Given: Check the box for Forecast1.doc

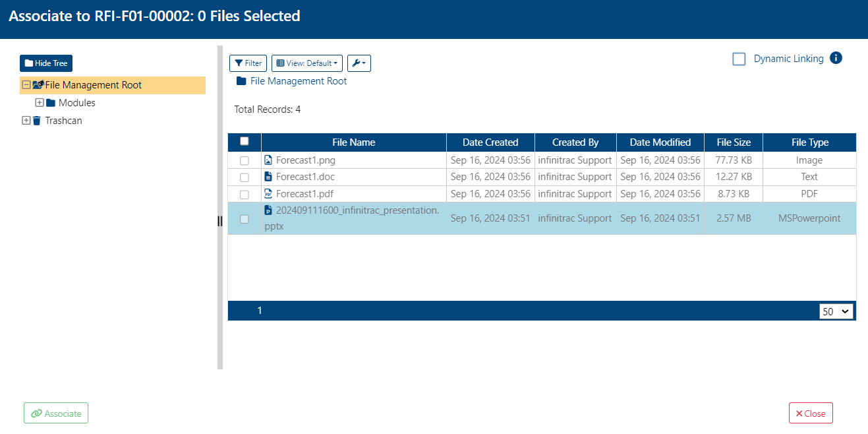Looking at the screenshot, I should (x=245, y=177).
